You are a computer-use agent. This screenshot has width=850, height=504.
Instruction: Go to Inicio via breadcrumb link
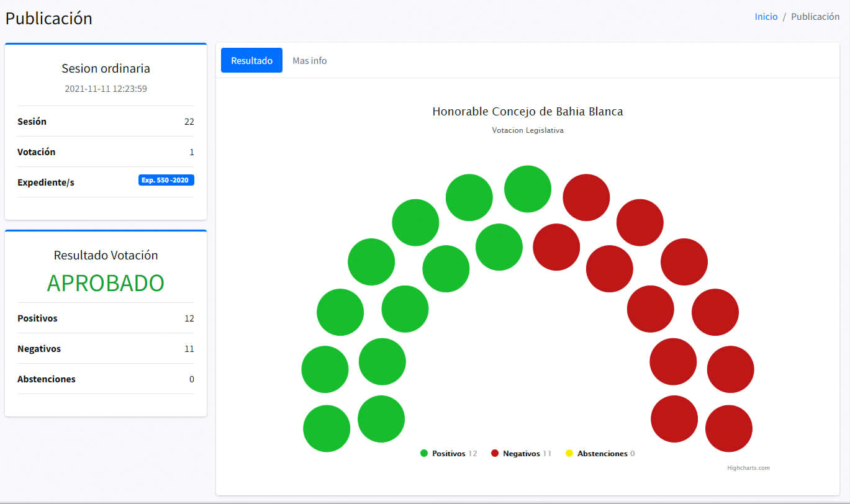pyautogui.click(x=766, y=17)
